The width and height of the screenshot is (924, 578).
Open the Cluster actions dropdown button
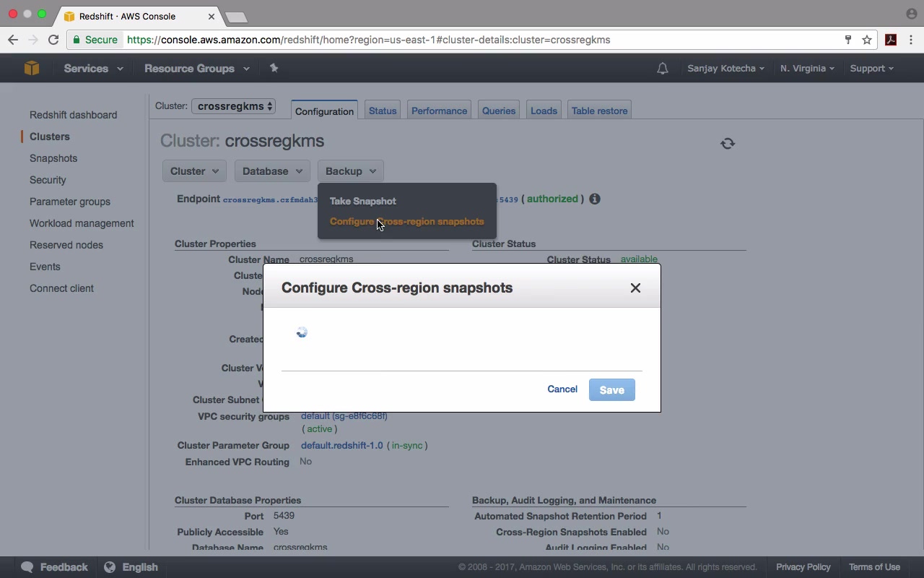[x=194, y=171]
